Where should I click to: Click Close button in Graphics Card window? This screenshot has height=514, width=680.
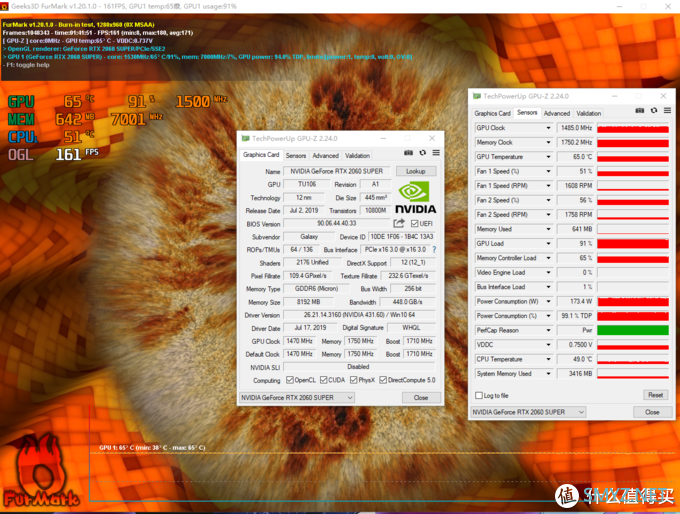click(x=421, y=397)
